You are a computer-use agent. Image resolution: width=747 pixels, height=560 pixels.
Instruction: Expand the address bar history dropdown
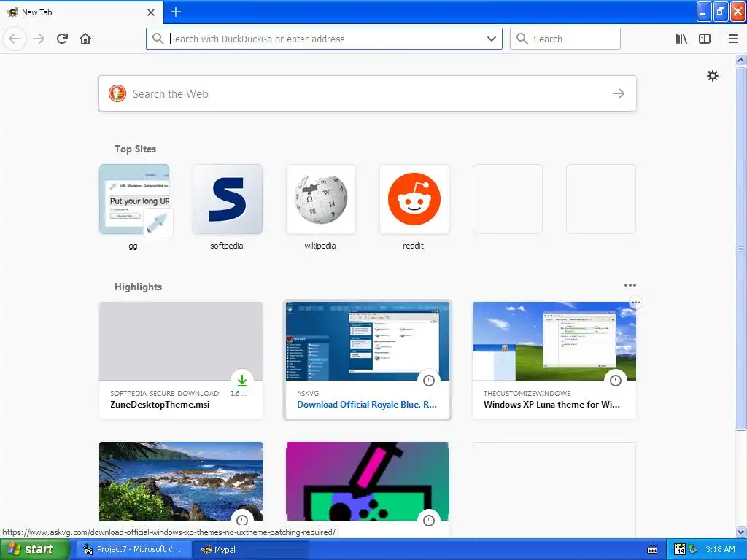coord(492,39)
